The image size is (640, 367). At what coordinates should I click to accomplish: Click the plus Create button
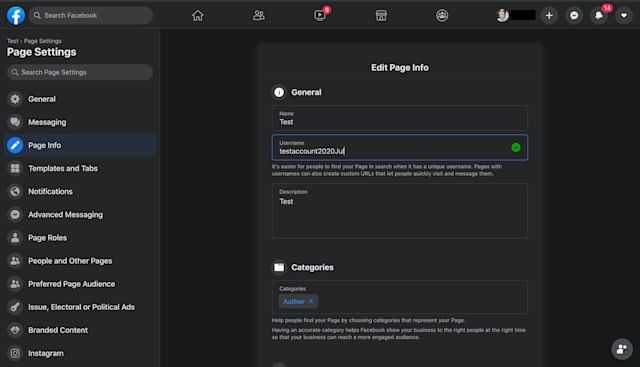[549, 16]
